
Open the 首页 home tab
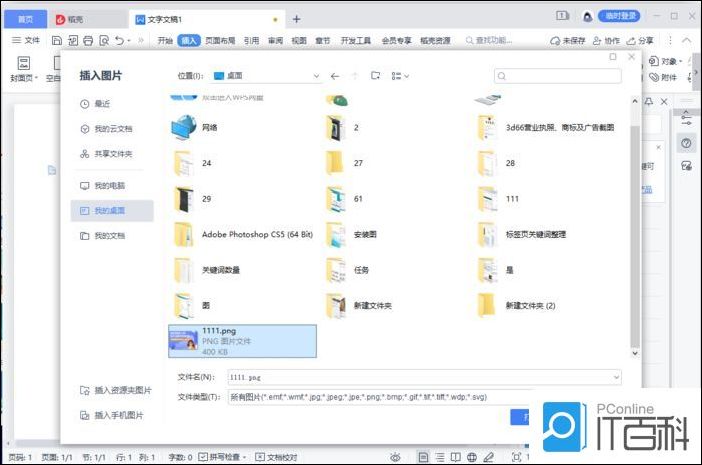26,19
